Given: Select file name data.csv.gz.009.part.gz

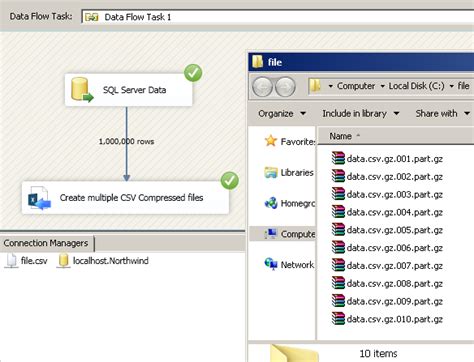Looking at the screenshot, I should tap(395, 301).
